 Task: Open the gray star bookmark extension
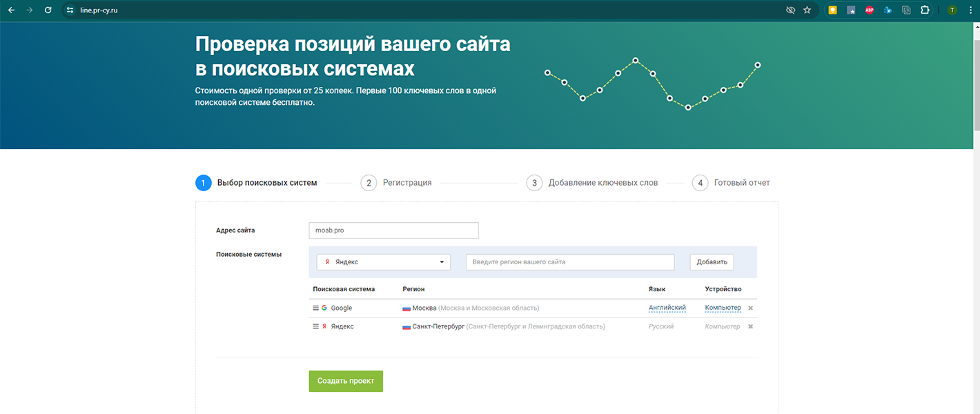pos(851,10)
